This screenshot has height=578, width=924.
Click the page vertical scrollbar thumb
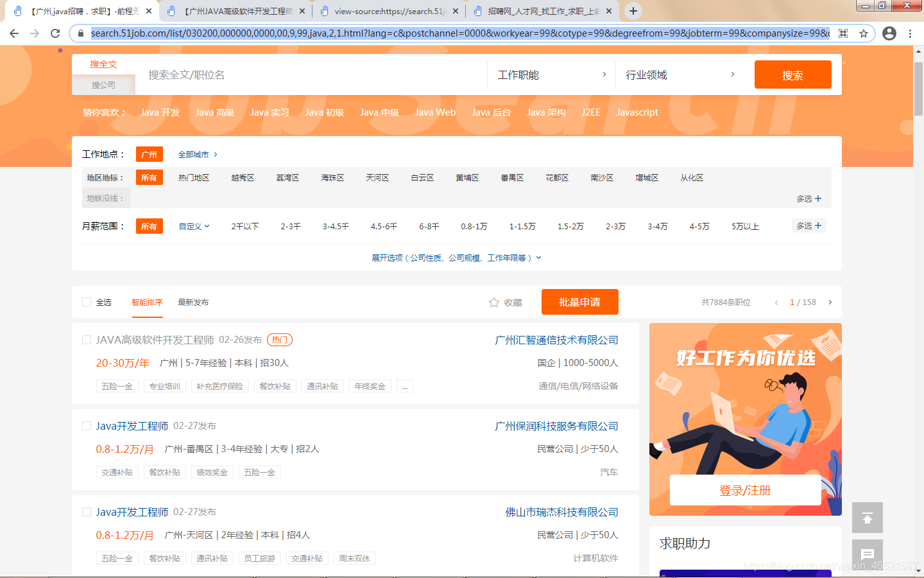[918, 90]
